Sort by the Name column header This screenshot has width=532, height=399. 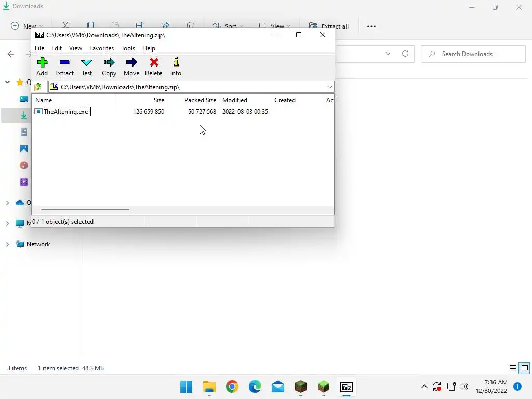point(44,100)
